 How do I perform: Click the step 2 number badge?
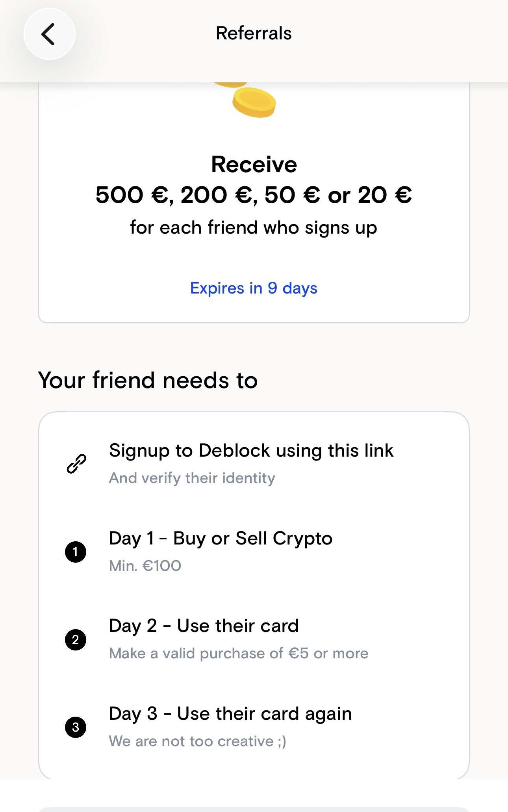[x=76, y=639]
